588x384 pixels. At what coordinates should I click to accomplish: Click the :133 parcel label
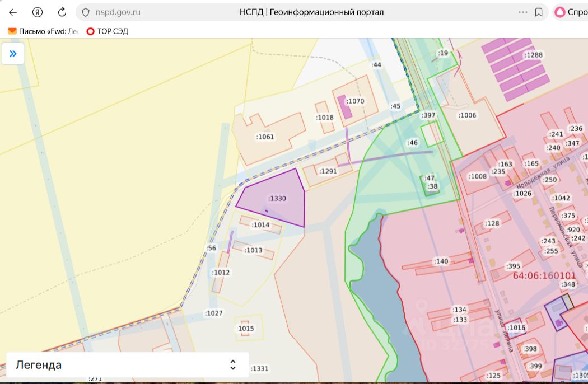(460, 320)
